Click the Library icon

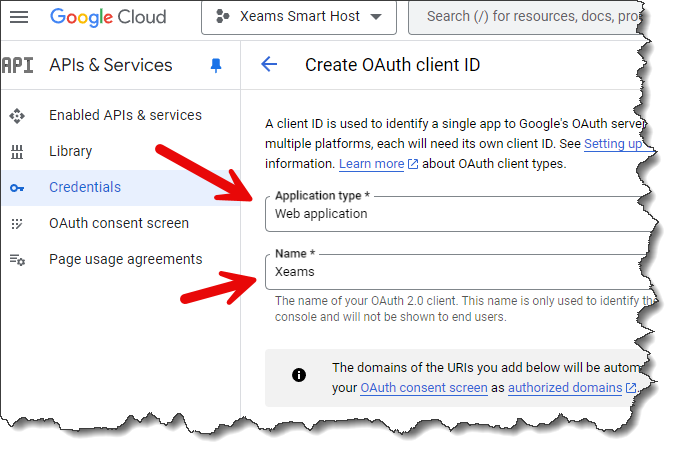(17, 152)
